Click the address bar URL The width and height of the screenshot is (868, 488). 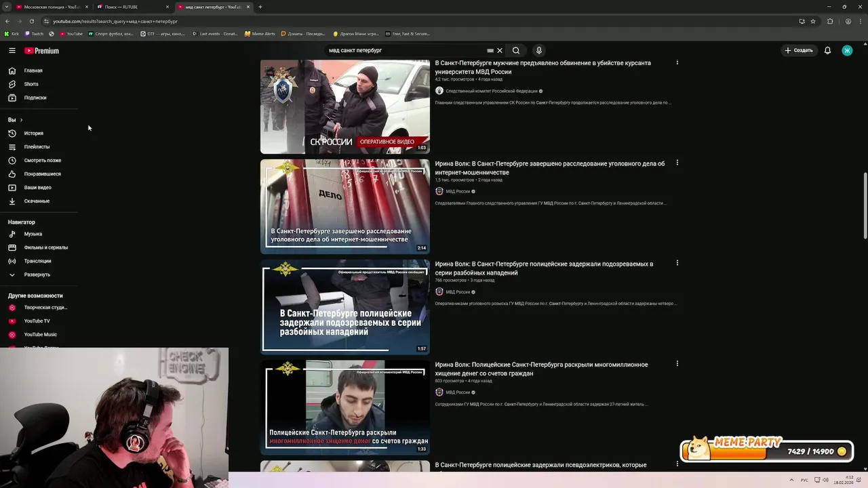pos(115,22)
